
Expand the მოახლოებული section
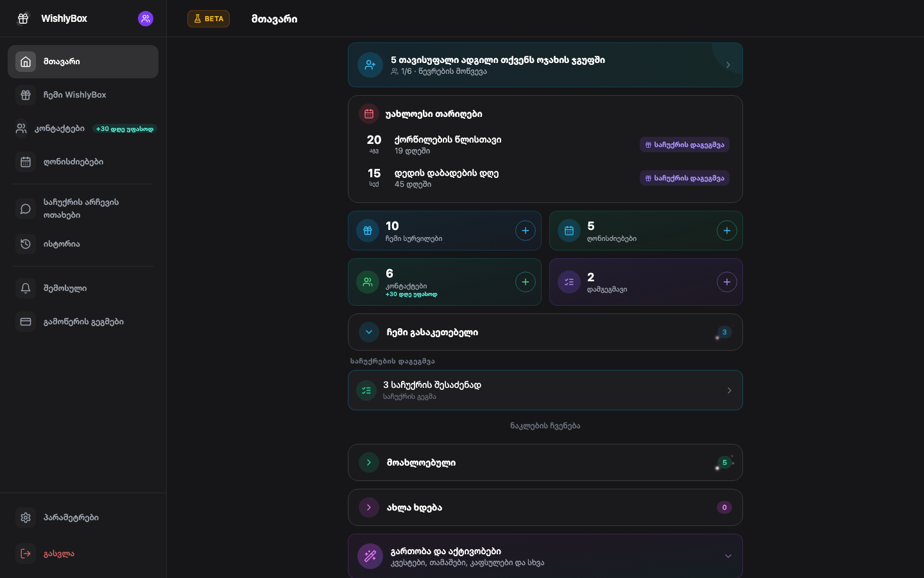369,462
